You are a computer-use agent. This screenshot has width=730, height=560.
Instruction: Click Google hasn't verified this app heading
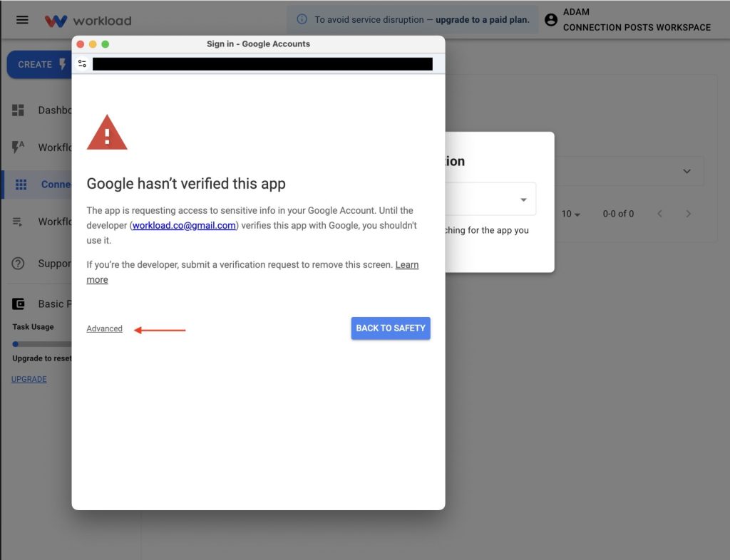pyautogui.click(x=186, y=184)
